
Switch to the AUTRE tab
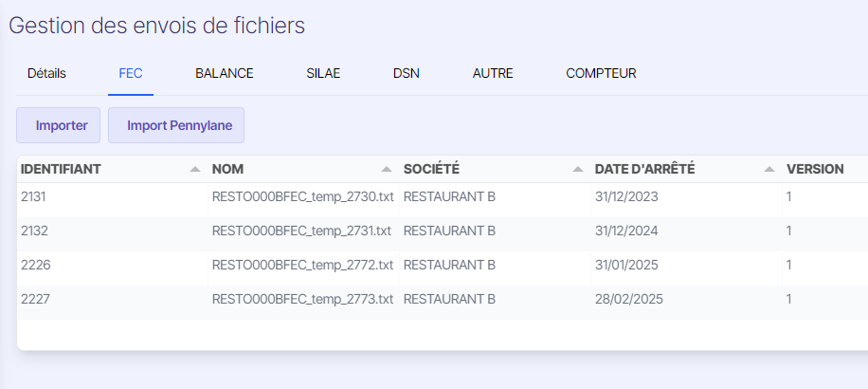click(493, 73)
